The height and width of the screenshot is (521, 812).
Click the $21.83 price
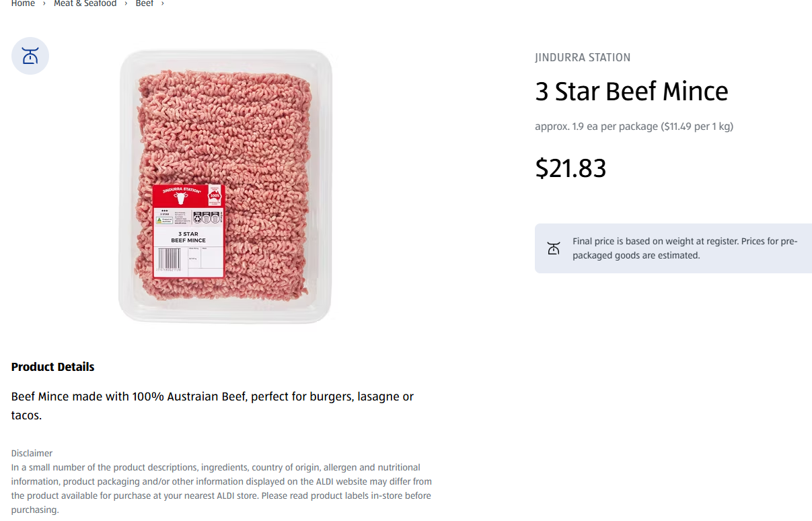pos(570,168)
